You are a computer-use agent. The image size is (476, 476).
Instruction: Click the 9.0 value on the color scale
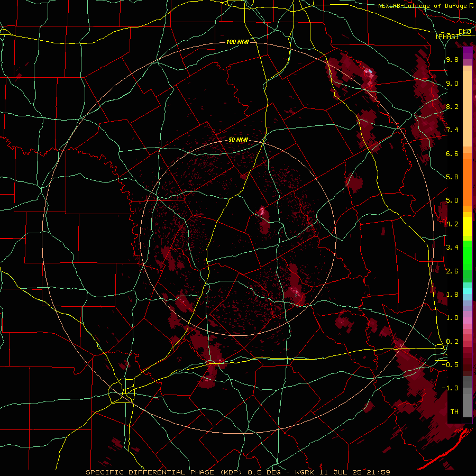[452, 83]
